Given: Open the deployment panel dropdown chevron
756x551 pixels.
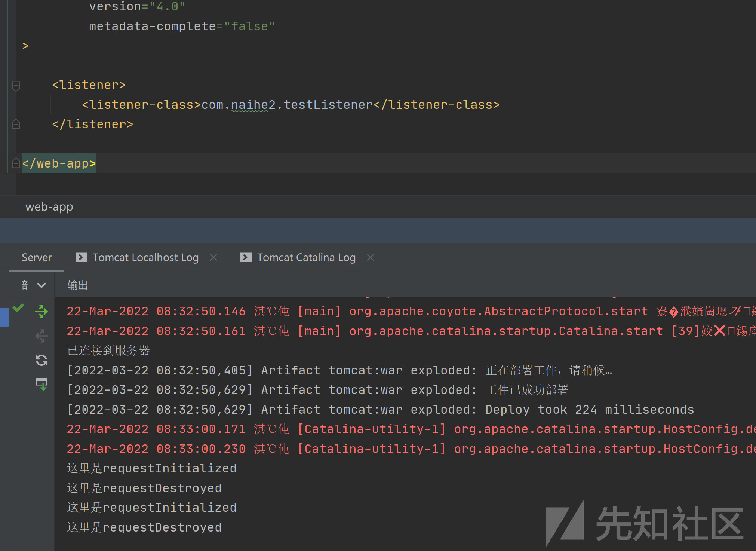Looking at the screenshot, I should pos(42,285).
